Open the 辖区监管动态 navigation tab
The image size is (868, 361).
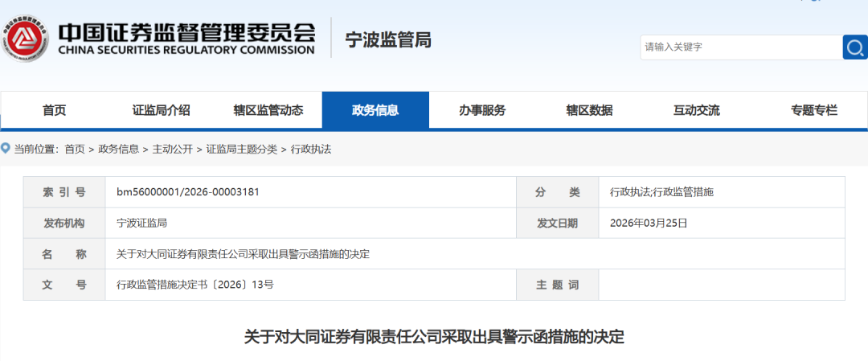tap(268, 110)
